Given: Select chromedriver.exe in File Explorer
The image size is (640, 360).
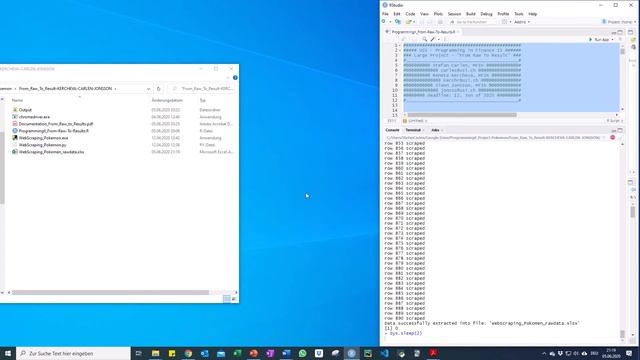Looking at the screenshot, I should tap(34, 117).
